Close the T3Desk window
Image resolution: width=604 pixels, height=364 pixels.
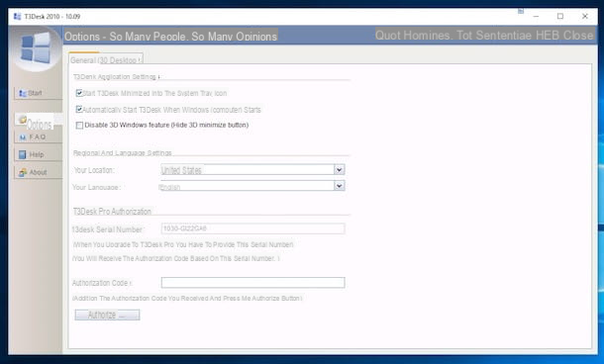[x=585, y=16]
